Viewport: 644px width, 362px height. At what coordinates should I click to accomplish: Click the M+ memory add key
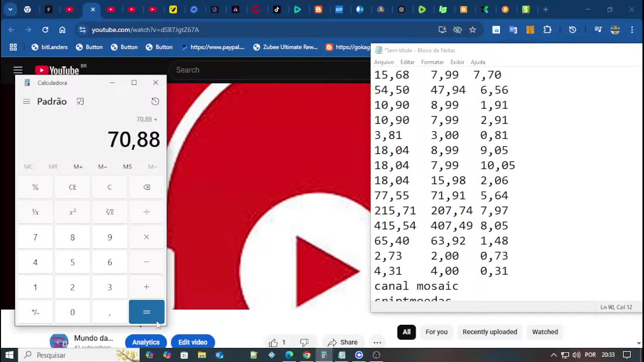78,166
